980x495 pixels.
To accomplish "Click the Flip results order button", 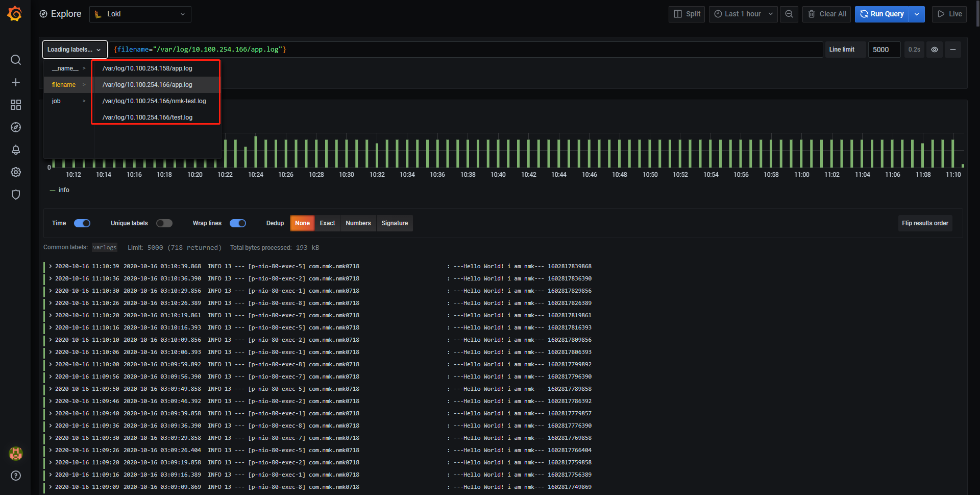I will click(x=924, y=223).
